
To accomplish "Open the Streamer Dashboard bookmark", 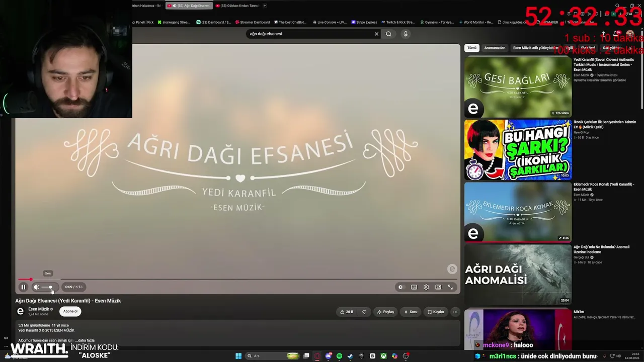I will 252,22.
